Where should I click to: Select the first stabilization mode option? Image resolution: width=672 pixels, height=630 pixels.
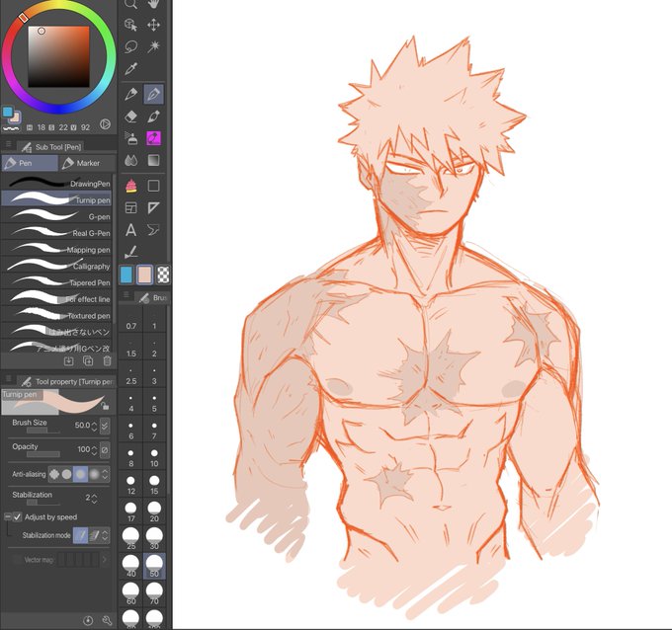[x=80, y=535]
